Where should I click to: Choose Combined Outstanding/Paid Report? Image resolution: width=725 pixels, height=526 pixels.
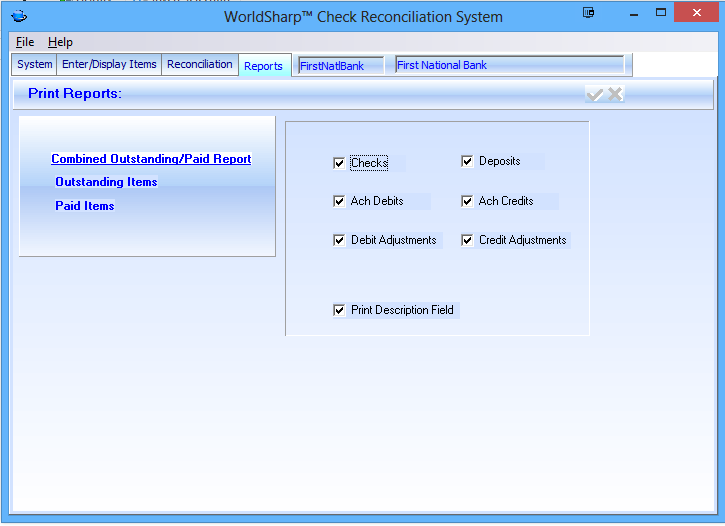pyautogui.click(x=151, y=159)
